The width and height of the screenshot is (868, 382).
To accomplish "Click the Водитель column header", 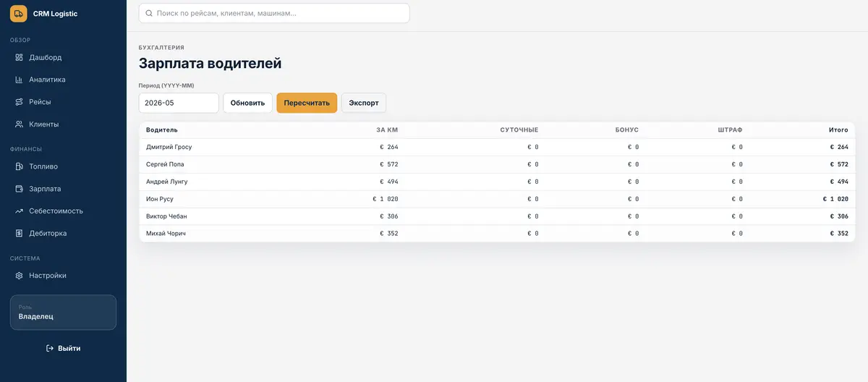I will click(162, 130).
